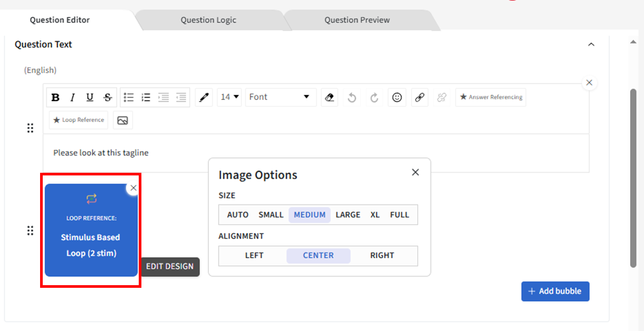The image size is (644, 331).
Task: Click the Answer Referencing button
Action: [x=491, y=97]
